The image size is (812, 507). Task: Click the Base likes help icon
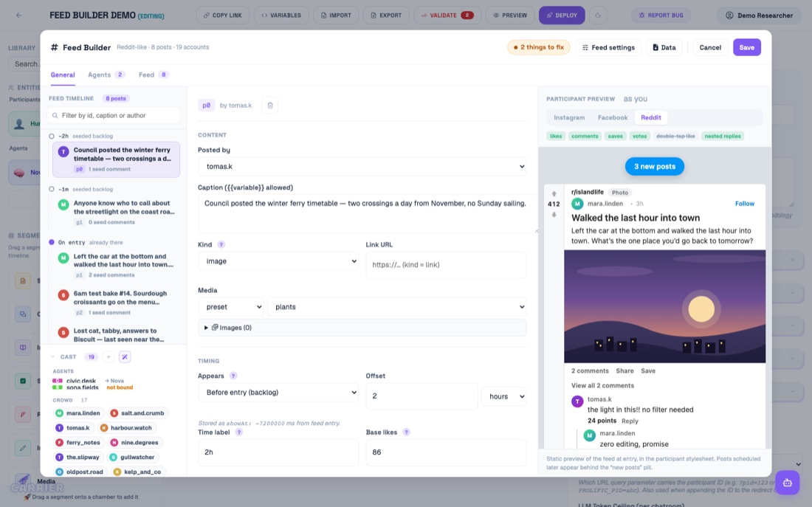point(407,432)
